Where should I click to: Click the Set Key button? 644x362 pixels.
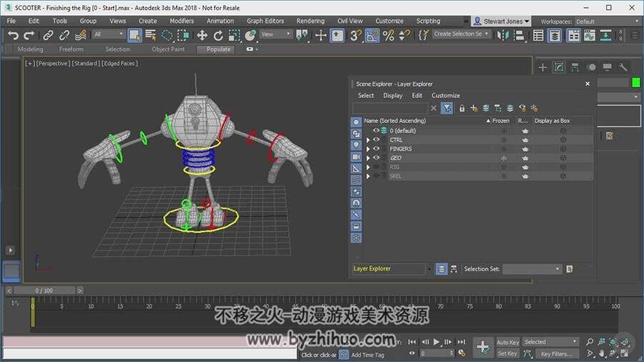507,353
